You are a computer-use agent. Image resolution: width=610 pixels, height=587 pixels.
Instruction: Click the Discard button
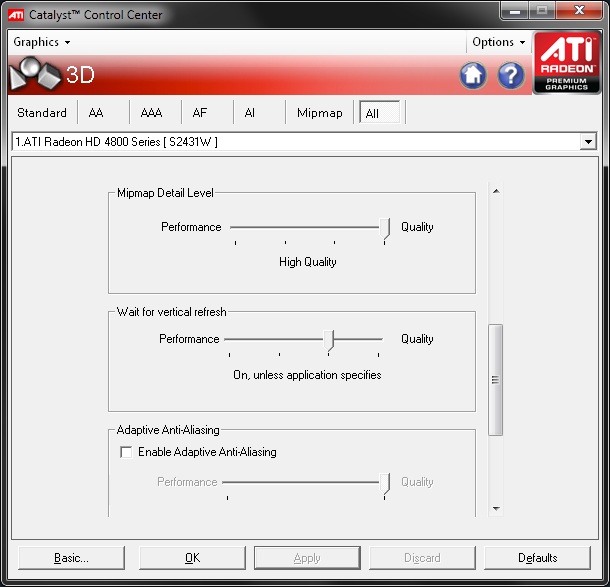[x=422, y=558]
